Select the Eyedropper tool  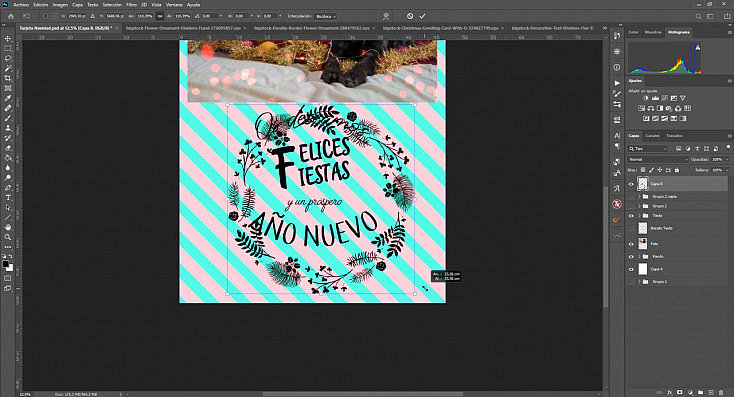(x=7, y=98)
